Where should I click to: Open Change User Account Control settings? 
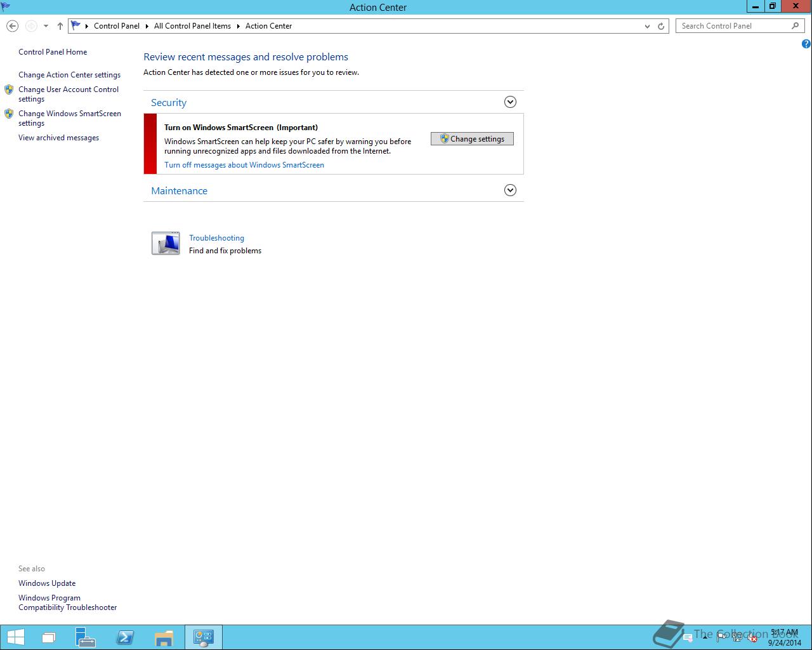coord(69,94)
